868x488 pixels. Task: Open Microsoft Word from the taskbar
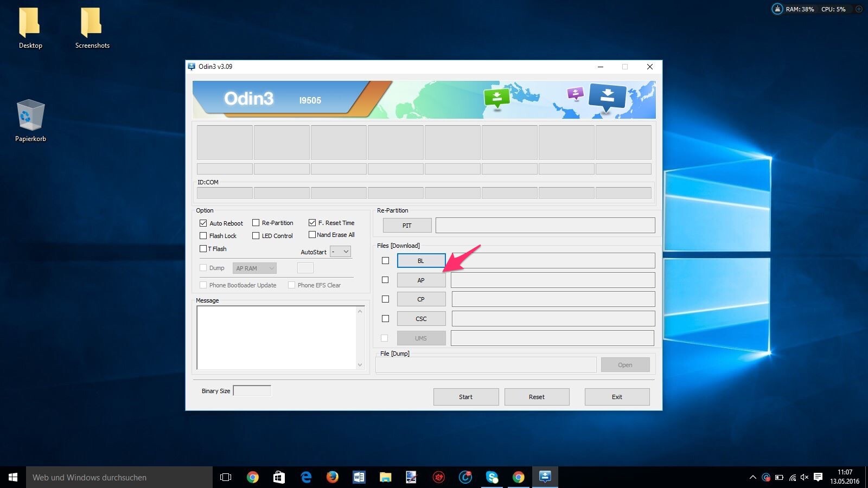pos(359,477)
